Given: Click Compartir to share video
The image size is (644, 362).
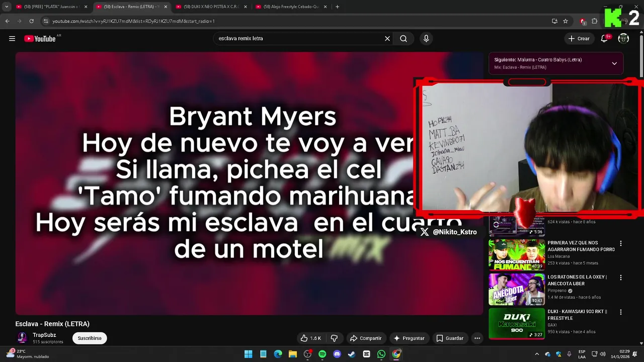Looking at the screenshot, I should pos(366,338).
